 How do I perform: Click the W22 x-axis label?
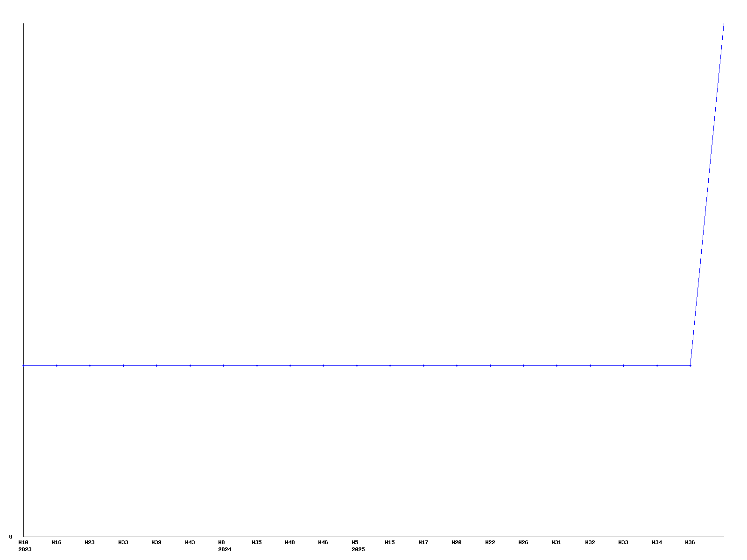click(490, 542)
